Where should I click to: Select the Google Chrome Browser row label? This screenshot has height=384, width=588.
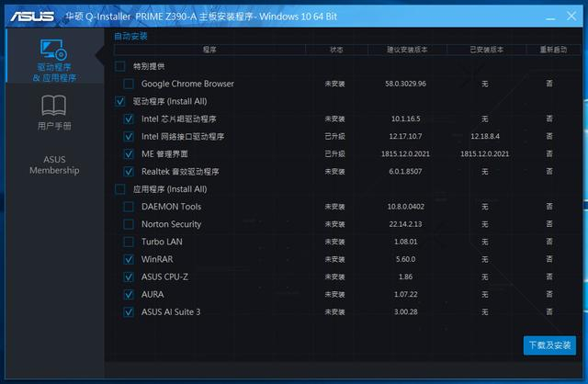[x=187, y=84]
